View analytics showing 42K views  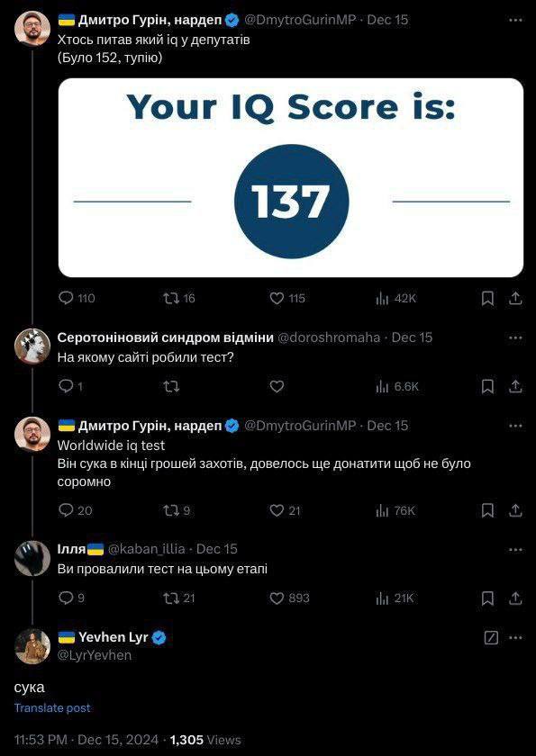pyautogui.click(x=395, y=299)
